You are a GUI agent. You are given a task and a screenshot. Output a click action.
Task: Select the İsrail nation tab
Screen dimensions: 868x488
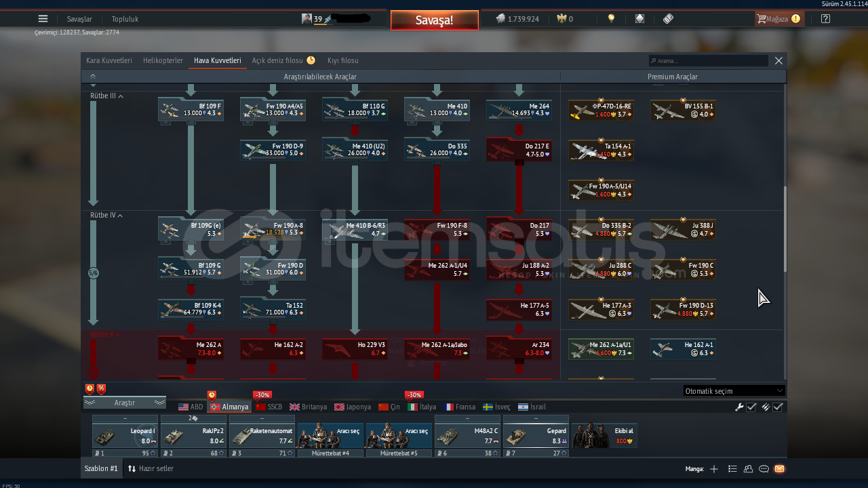[532, 407]
